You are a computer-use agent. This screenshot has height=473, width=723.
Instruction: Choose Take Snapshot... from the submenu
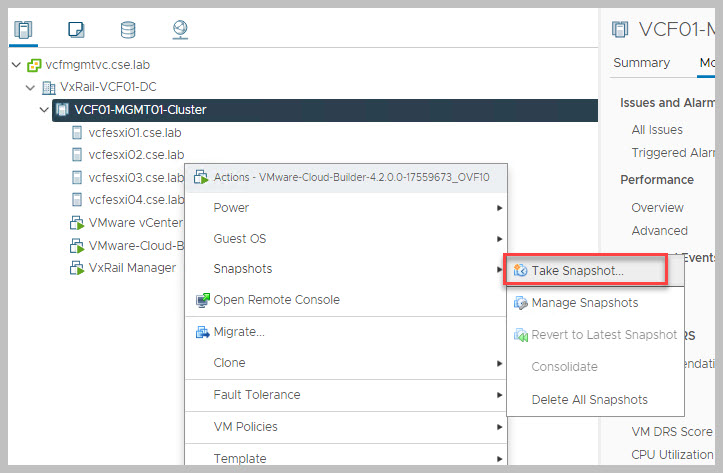tap(585, 270)
